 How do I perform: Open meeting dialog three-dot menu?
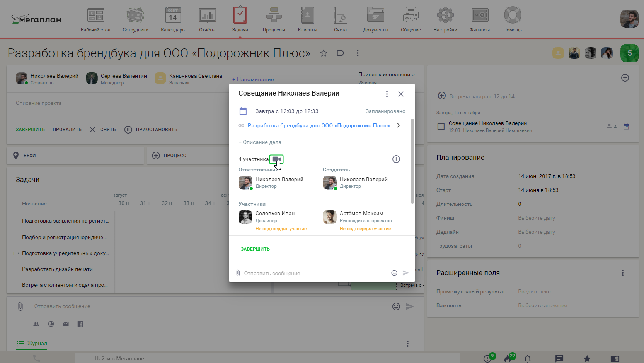387,94
